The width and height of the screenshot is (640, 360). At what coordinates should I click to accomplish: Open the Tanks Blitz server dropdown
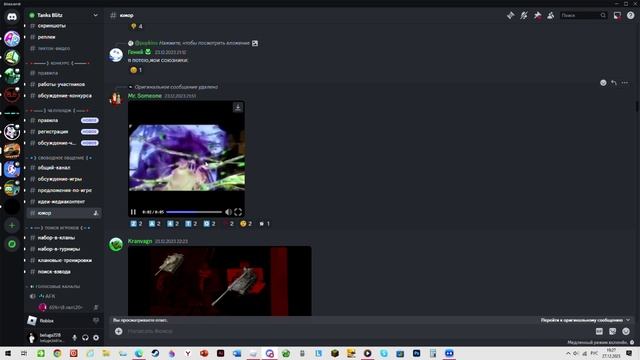(96, 16)
